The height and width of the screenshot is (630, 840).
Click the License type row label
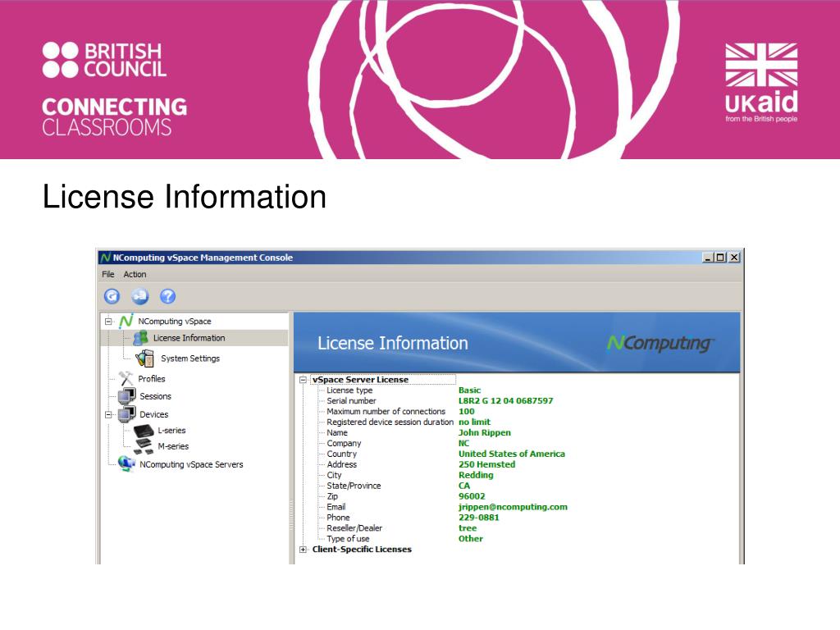349,390
